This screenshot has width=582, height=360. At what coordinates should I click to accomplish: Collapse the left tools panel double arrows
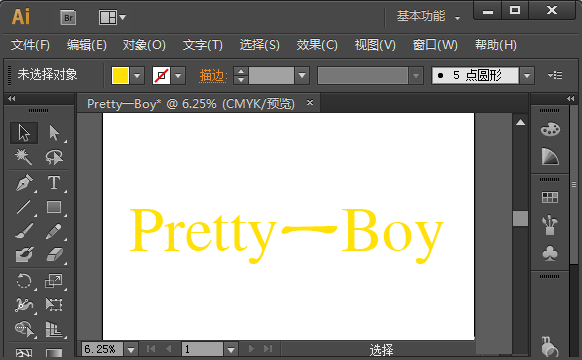tap(12, 98)
